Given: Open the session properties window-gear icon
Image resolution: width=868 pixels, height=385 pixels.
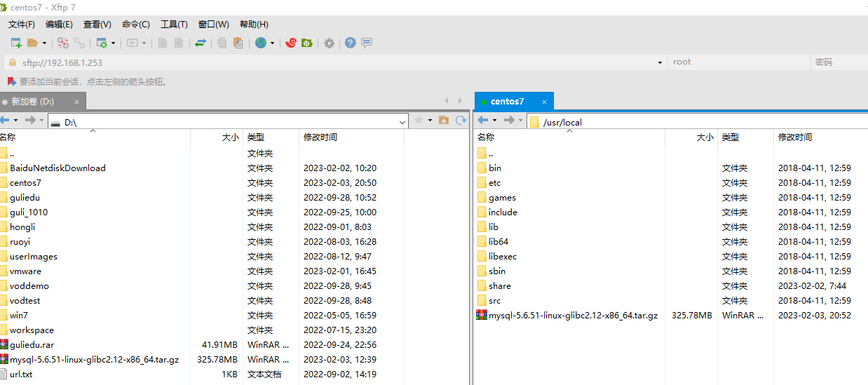Looking at the screenshot, I should (x=102, y=43).
